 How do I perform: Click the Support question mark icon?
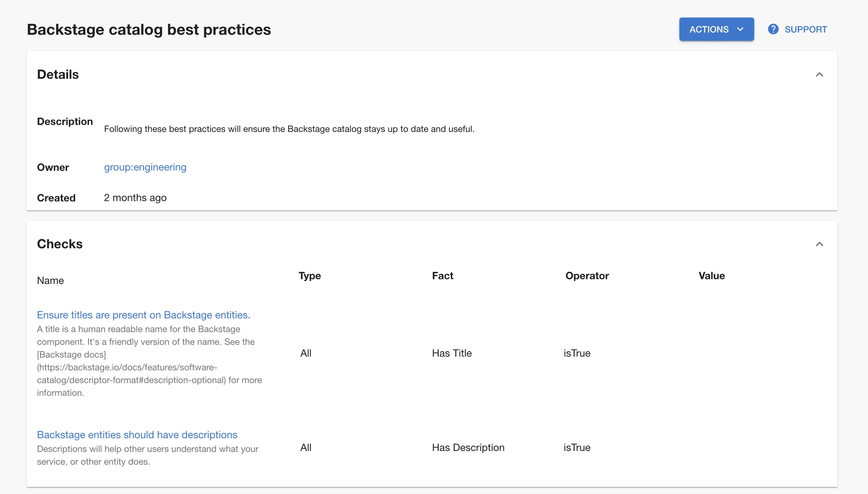tap(773, 30)
